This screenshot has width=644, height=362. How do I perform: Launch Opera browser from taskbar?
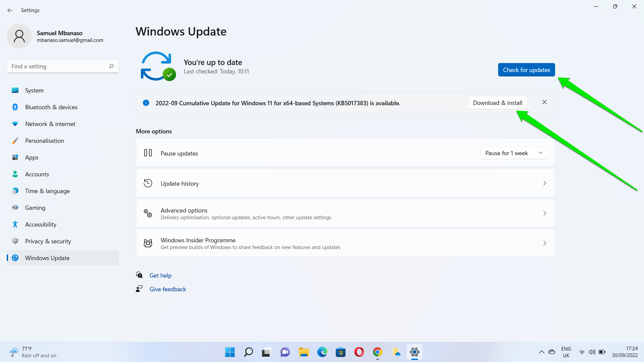coord(359,352)
